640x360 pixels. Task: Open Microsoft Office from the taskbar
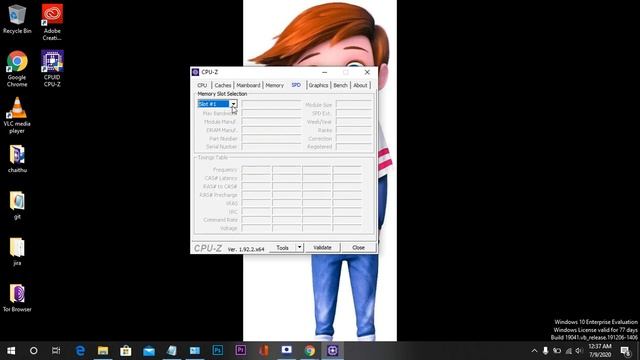tap(264, 351)
